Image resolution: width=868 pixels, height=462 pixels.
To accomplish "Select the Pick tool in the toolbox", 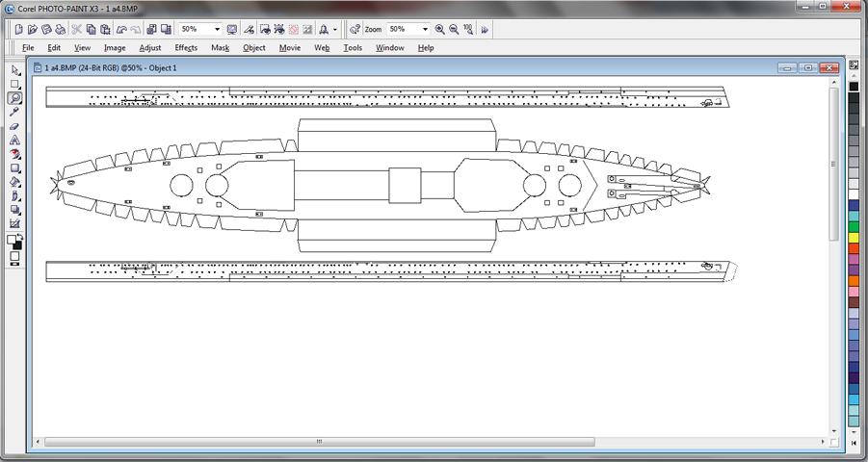I will (x=15, y=70).
